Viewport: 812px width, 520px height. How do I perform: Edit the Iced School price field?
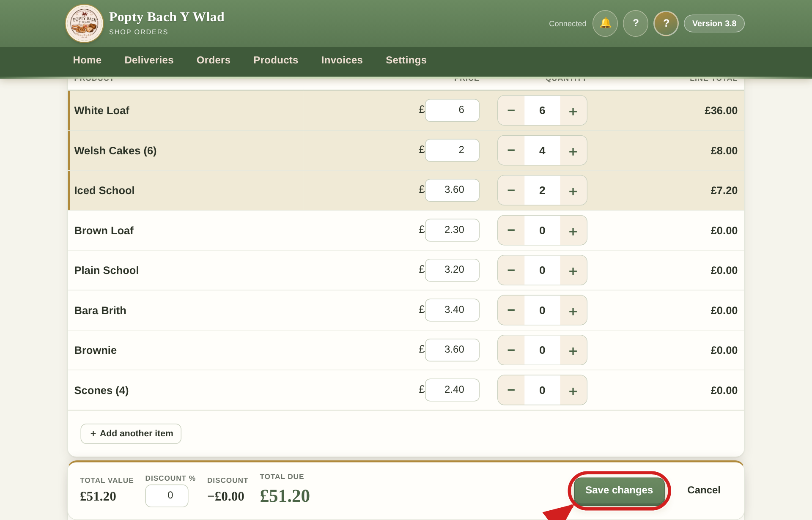pos(452,190)
